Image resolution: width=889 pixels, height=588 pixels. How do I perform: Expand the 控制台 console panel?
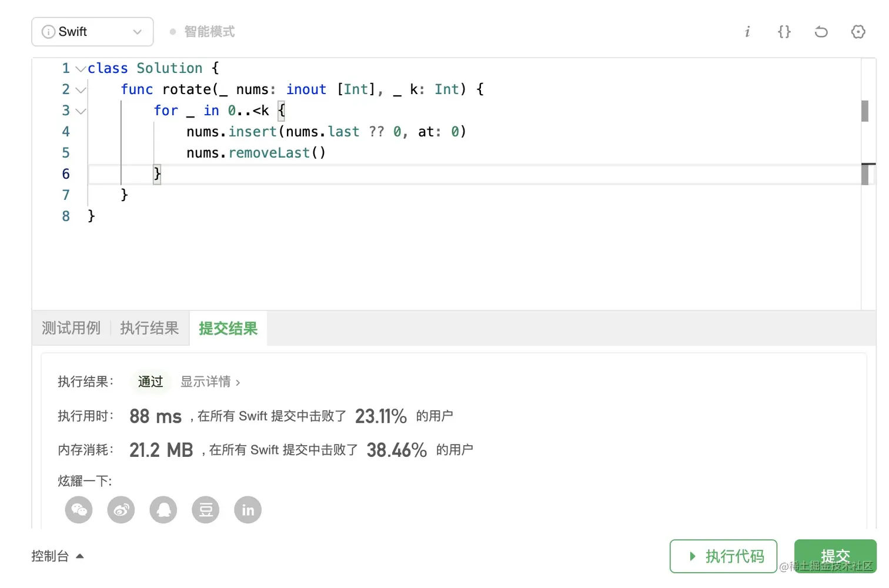coord(58,556)
